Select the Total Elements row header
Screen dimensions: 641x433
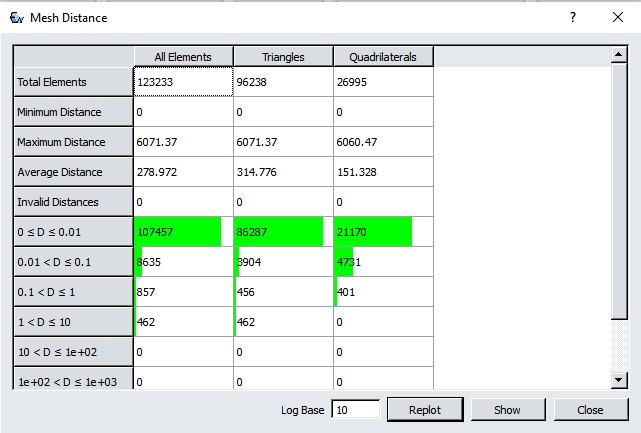click(73, 82)
